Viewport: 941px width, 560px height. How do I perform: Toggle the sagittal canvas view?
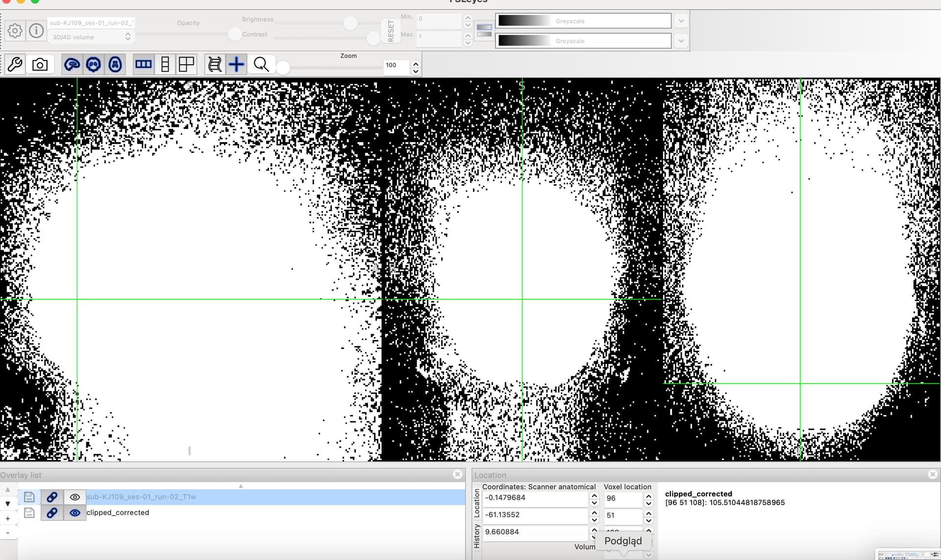(72, 65)
